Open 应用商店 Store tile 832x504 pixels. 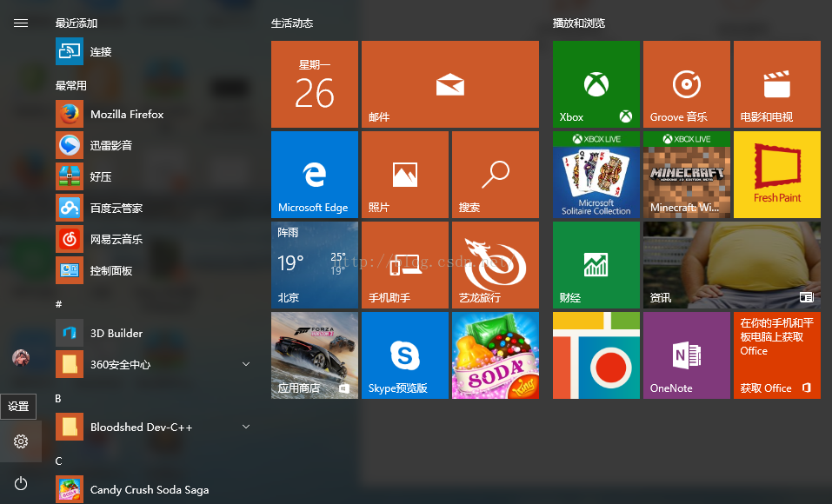[x=315, y=355]
